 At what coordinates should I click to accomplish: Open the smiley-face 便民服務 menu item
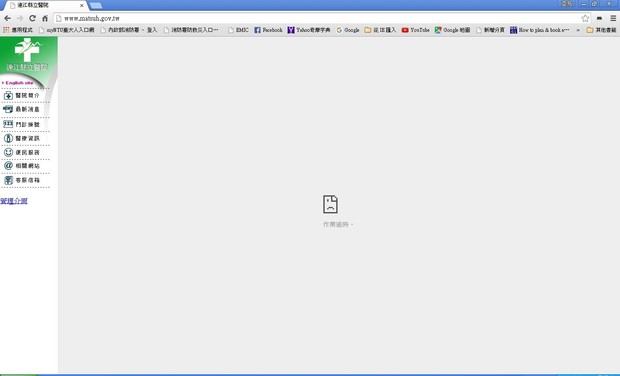(22, 152)
